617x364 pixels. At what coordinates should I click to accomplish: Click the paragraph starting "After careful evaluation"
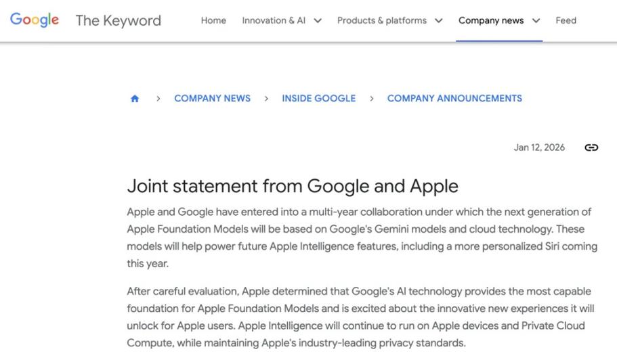click(x=360, y=317)
